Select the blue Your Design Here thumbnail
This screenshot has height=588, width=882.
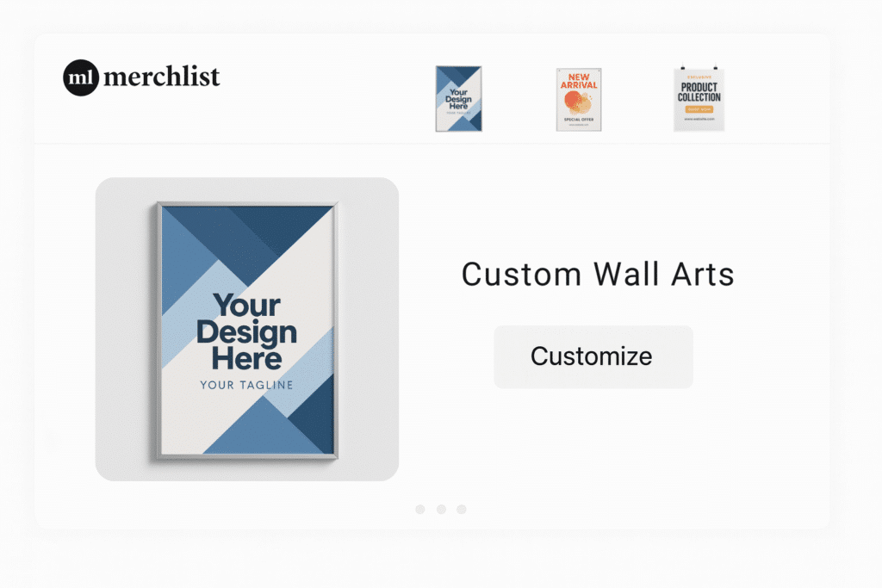458,98
